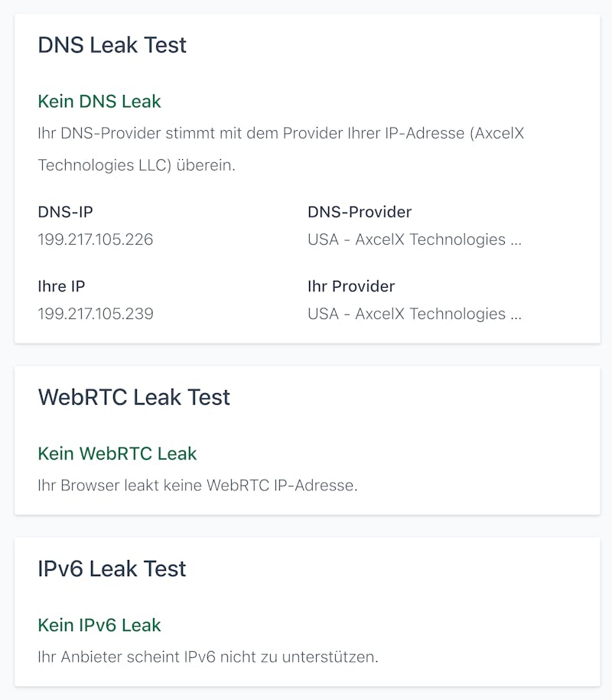Click the DNS Leak Test heading
612x700 pixels.
[x=112, y=45]
